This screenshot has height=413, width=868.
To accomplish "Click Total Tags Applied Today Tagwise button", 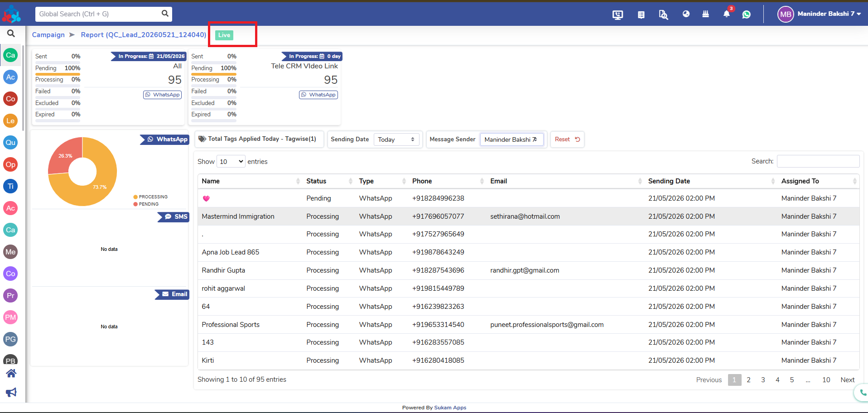I will tap(259, 139).
